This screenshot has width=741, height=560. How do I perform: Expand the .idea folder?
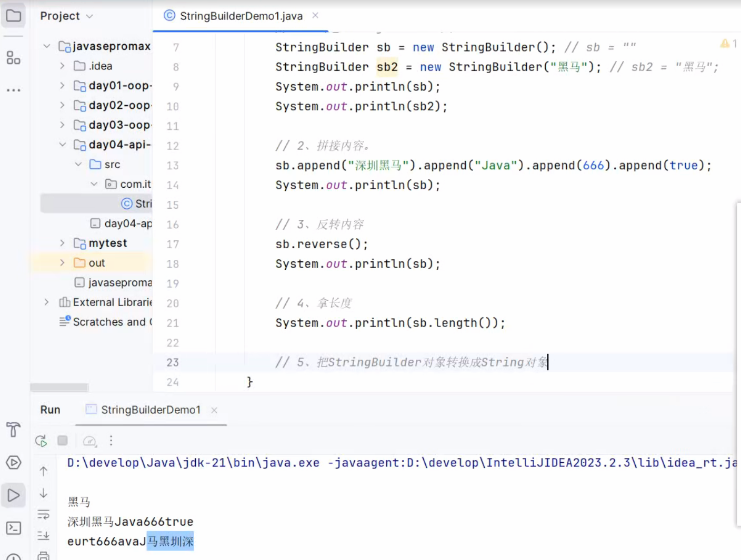click(x=62, y=66)
